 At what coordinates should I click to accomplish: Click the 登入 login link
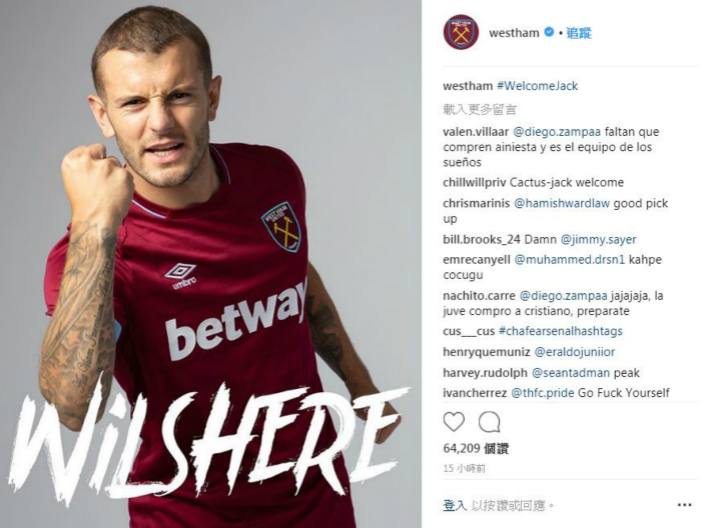455,506
